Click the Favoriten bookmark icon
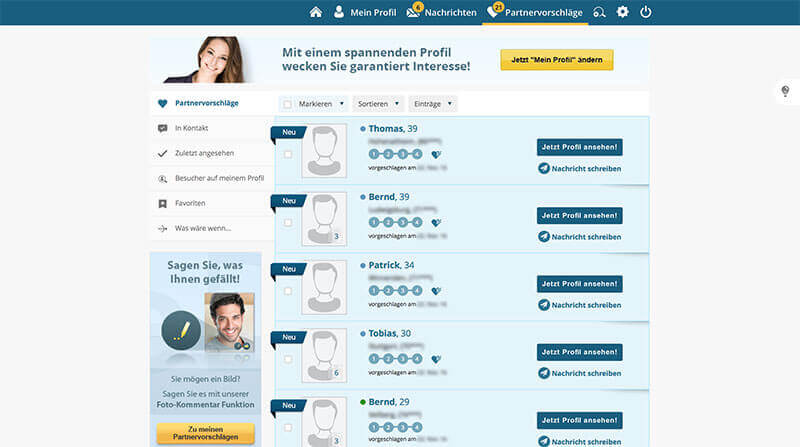Screen dimensions: 800x447 tap(163, 203)
